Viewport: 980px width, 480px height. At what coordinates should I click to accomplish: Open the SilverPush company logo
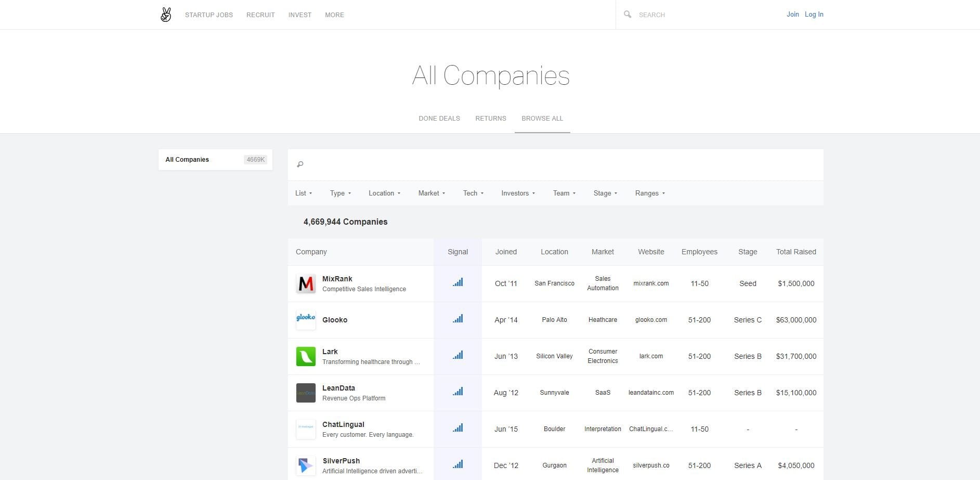pos(306,465)
